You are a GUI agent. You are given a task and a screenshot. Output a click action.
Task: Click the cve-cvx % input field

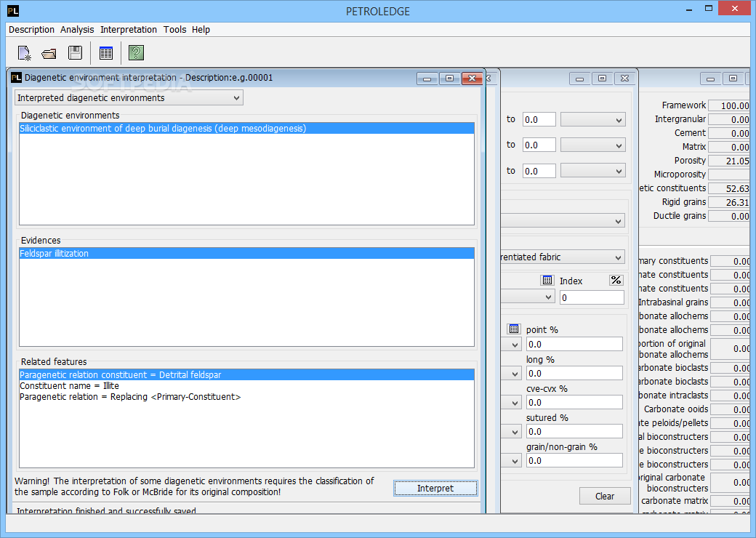[x=574, y=402]
